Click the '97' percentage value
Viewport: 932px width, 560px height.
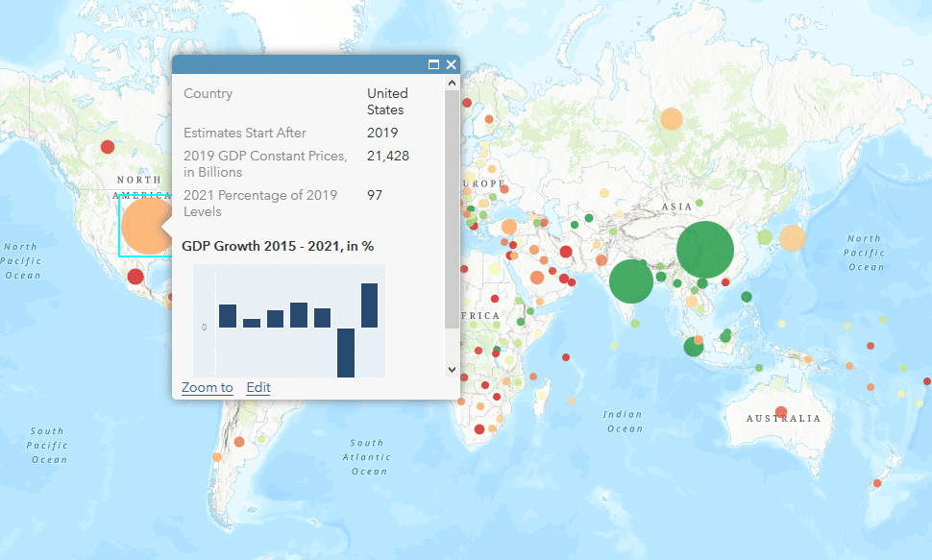(x=375, y=195)
